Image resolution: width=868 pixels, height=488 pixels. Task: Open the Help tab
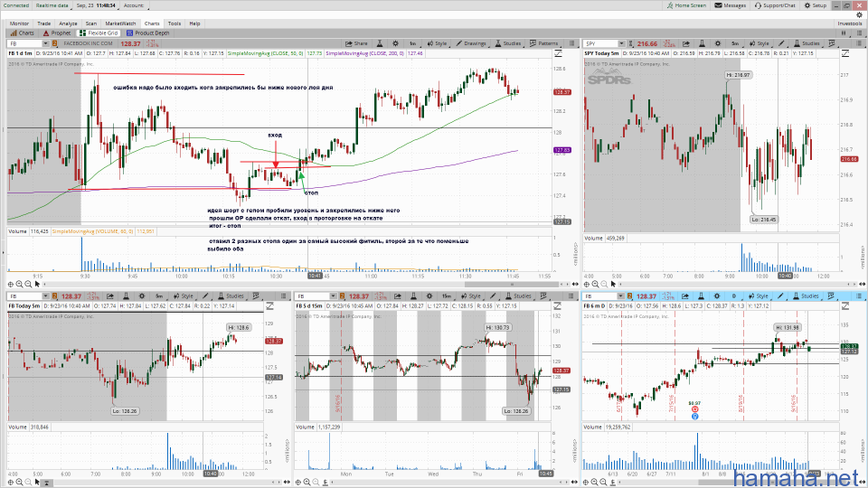[195, 23]
